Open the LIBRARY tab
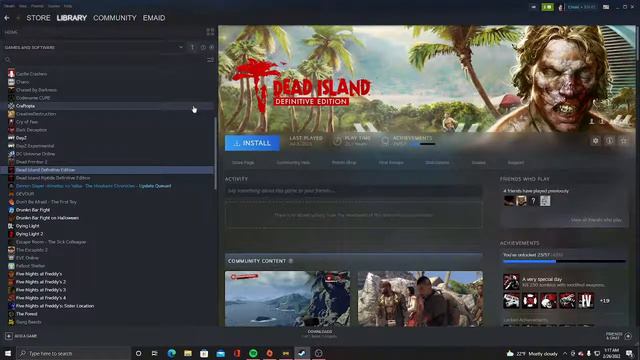The image size is (640, 360). pos(72,18)
